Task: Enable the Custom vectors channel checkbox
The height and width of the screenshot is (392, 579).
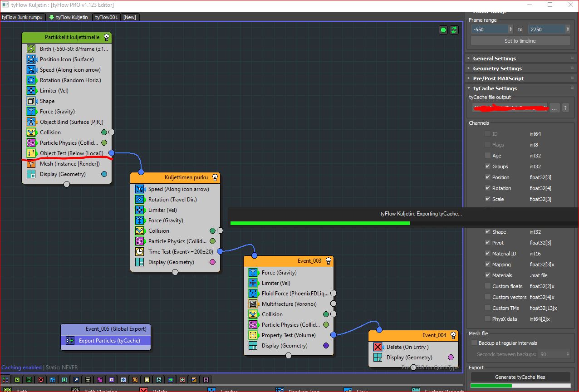Action: point(488,297)
